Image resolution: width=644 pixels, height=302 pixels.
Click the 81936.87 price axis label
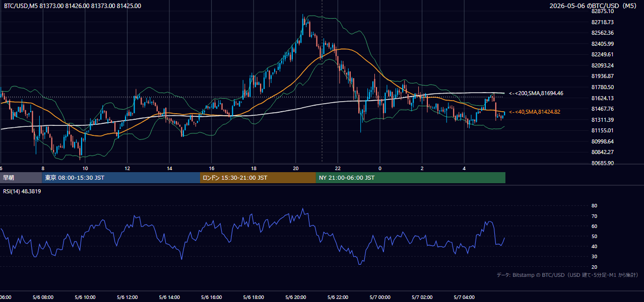click(x=603, y=76)
